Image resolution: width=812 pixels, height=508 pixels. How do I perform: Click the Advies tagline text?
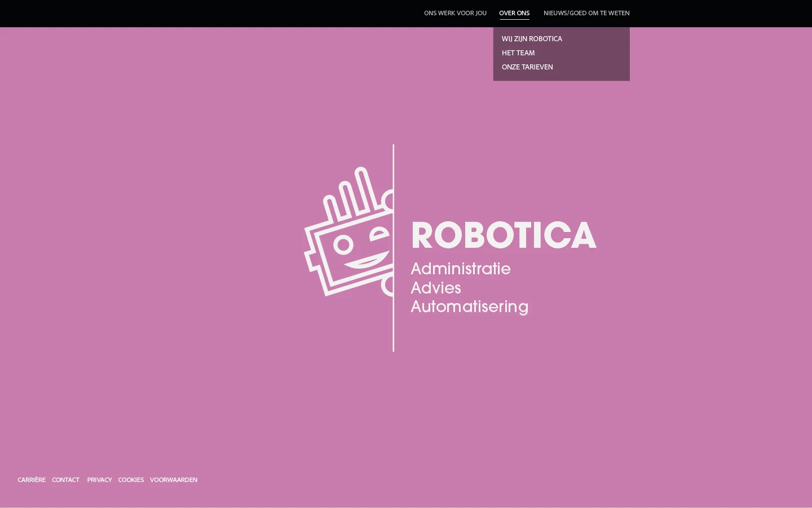435,288
